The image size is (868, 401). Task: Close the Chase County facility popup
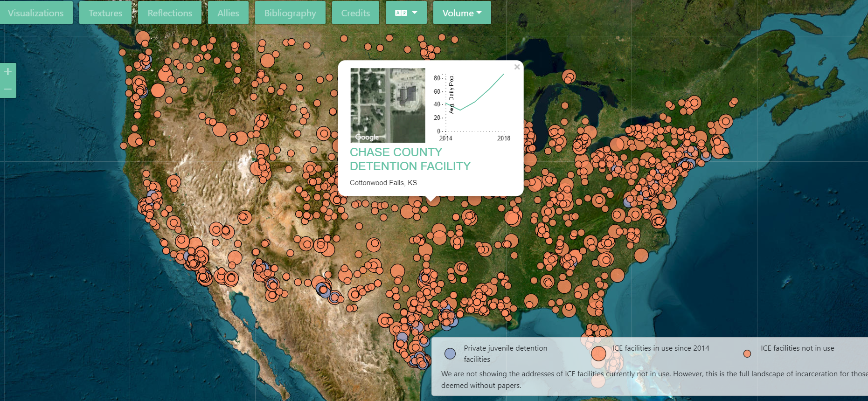(x=517, y=67)
